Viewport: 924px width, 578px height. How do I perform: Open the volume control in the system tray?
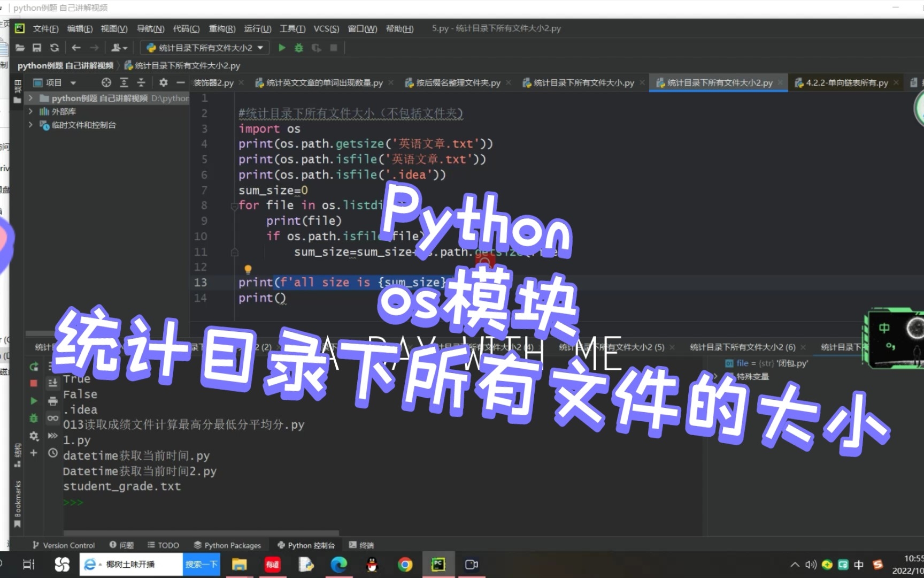point(810,565)
